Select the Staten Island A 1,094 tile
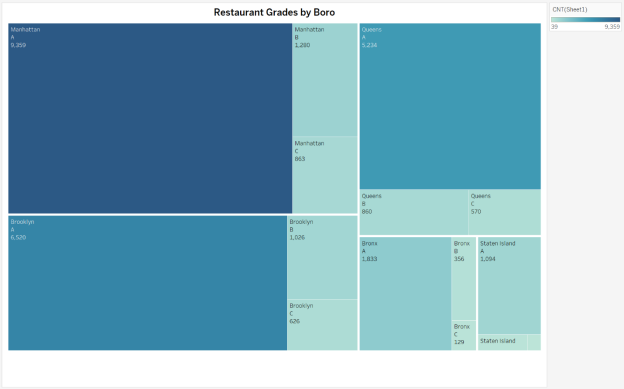This screenshot has height=389, width=624. (509, 285)
